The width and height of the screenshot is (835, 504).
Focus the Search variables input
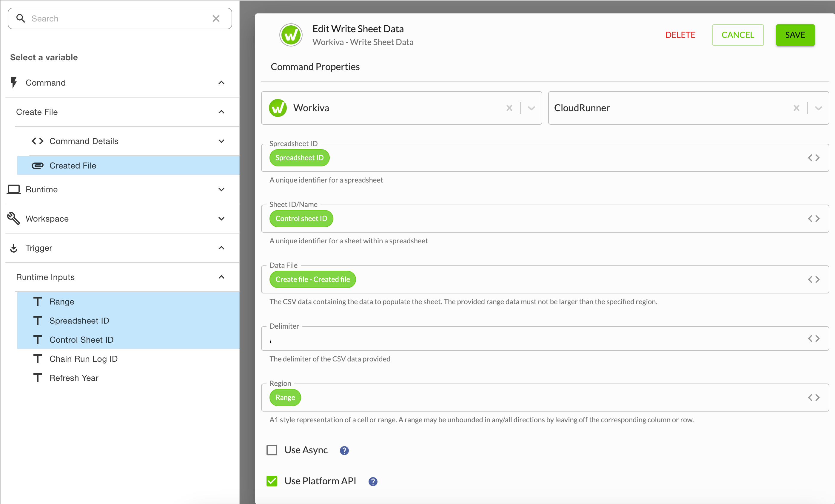coord(120,18)
